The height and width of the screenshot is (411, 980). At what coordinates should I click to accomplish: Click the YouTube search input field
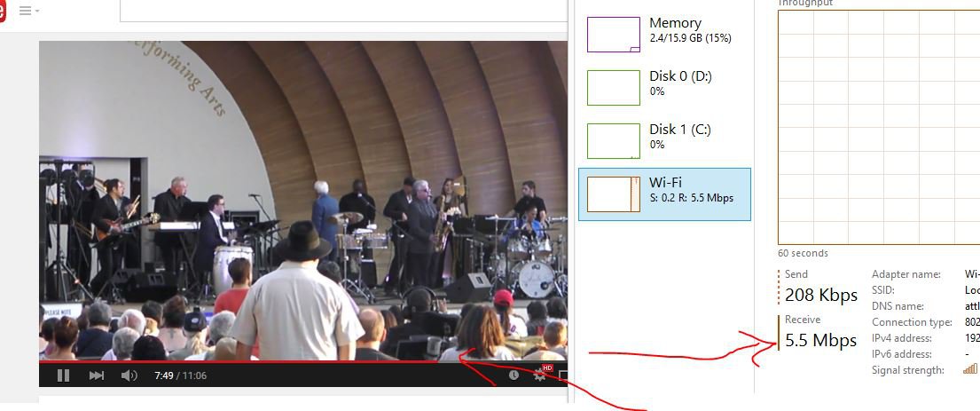coord(344,11)
